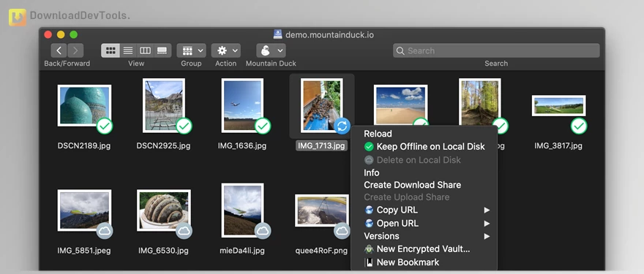
Task: Expand the Open URL submenu arrow
Action: [487, 224]
